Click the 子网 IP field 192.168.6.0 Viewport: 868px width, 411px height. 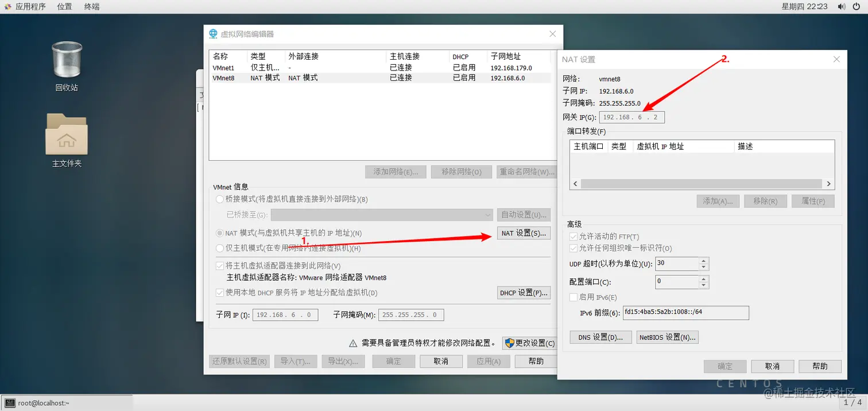point(285,315)
